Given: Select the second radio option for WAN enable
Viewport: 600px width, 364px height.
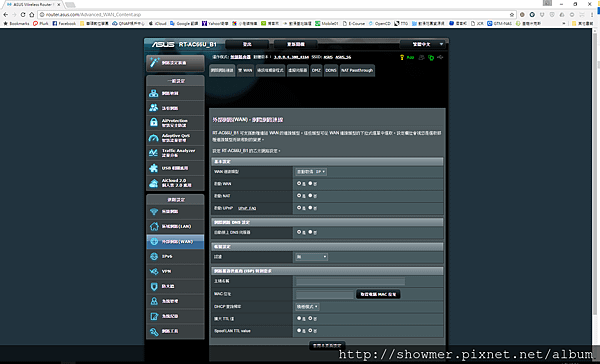Looking at the screenshot, I should point(310,183).
